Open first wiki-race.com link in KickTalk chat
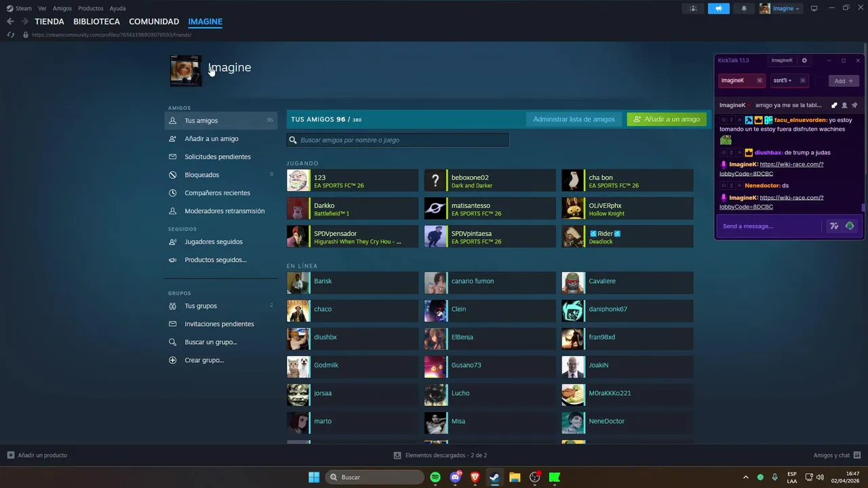Screen dimensions: 868x488 point(772,168)
